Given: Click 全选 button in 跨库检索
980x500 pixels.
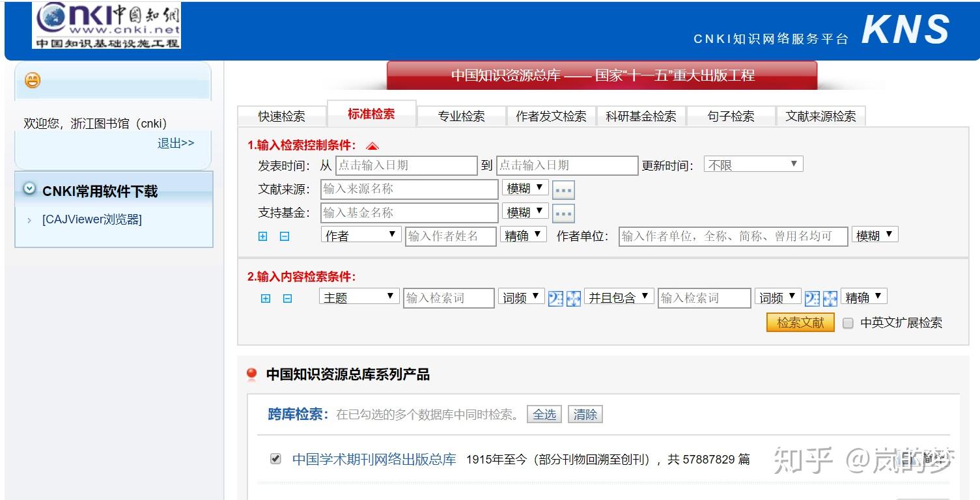Looking at the screenshot, I should (x=544, y=415).
